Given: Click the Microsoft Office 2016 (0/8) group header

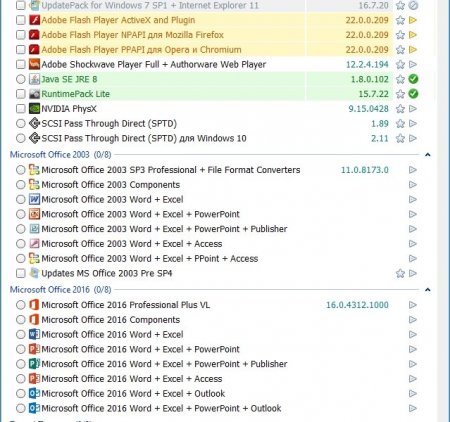Looking at the screenshot, I should click(x=60, y=290).
